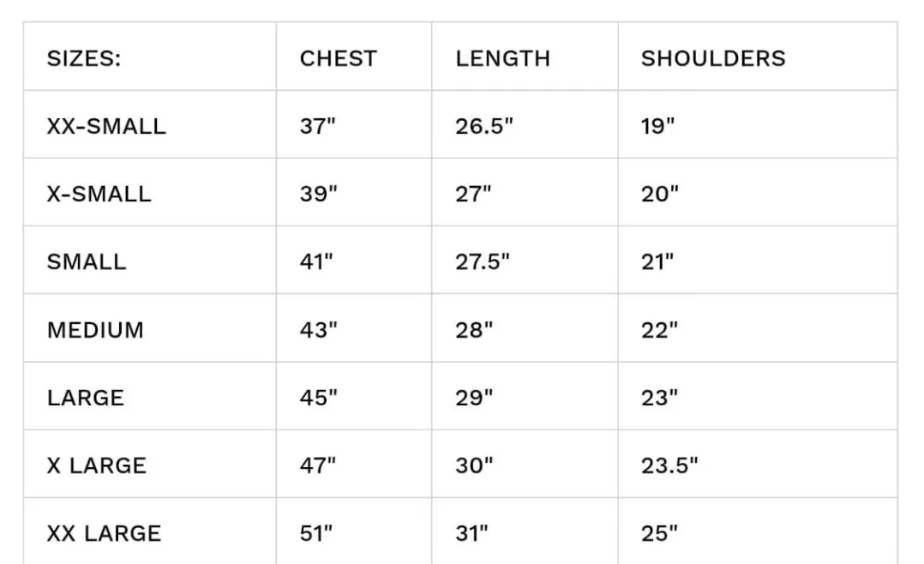Click the SIZES: header cell
The image size is (924, 564).
[x=84, y=58]
